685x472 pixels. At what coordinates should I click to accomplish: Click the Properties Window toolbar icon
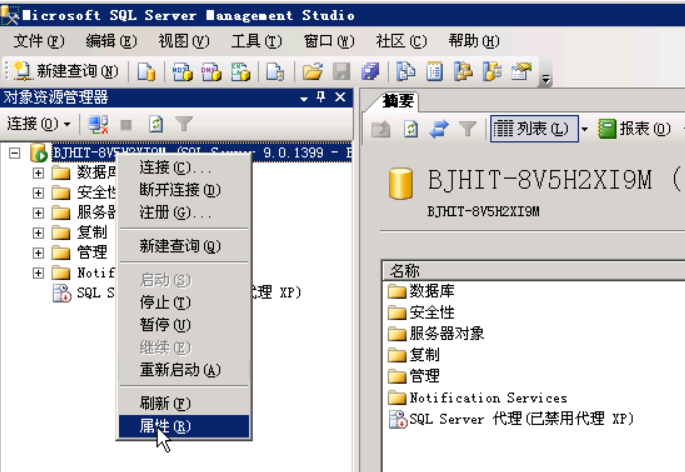(x=521, y=71)
